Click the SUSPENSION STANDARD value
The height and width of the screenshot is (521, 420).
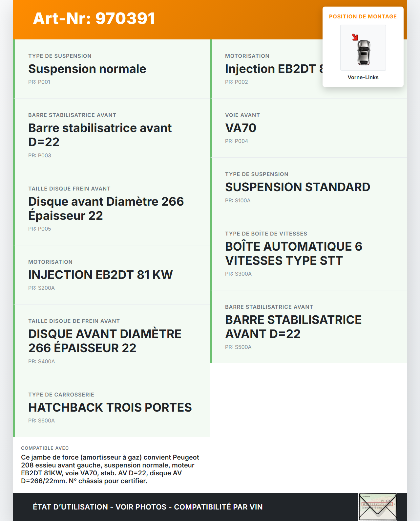[297, 187]
